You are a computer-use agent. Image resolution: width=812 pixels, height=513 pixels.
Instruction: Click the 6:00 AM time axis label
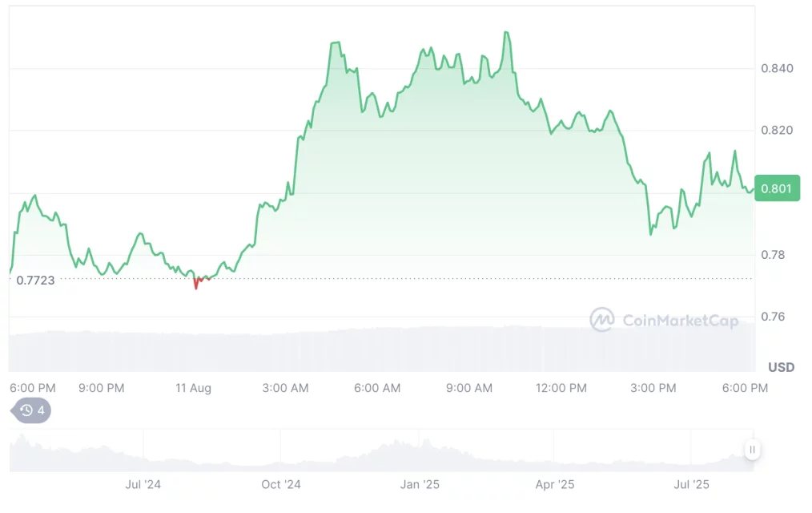pos(377,388)
